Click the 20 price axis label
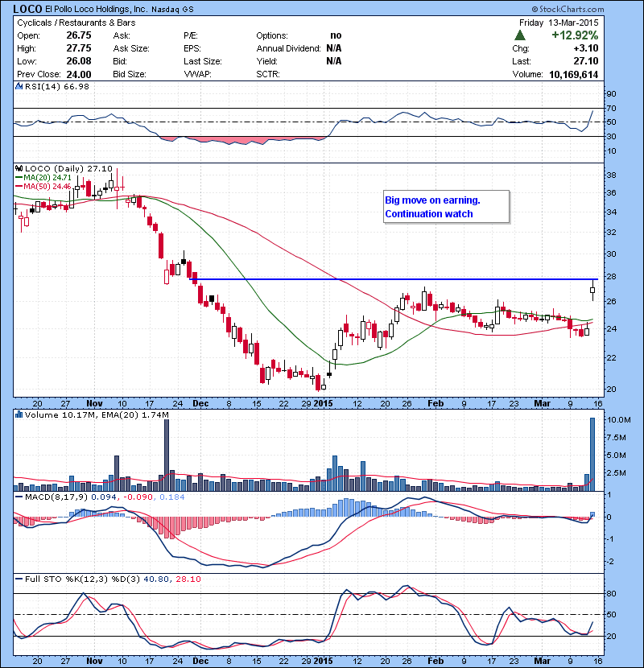This screenshot has width=644, height=668. click(x=612, y=389)
